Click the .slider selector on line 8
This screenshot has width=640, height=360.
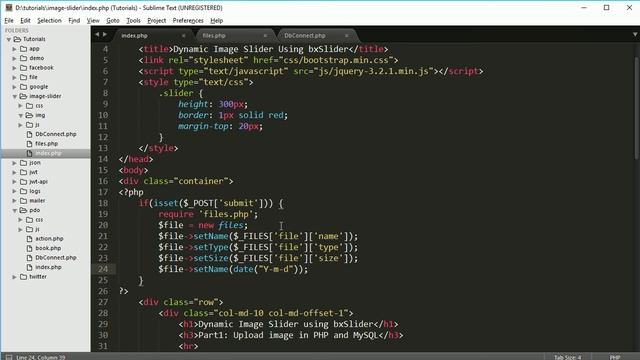point(176,93)
